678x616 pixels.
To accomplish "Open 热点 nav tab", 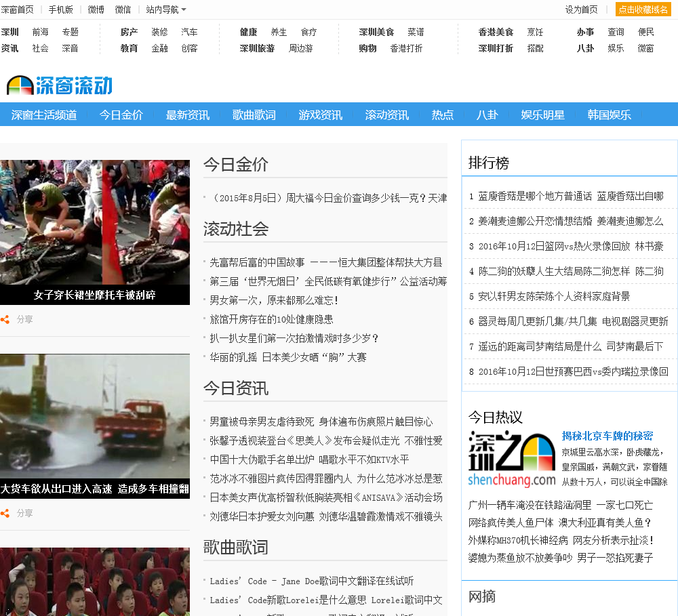I will click(x=443, y=115).
